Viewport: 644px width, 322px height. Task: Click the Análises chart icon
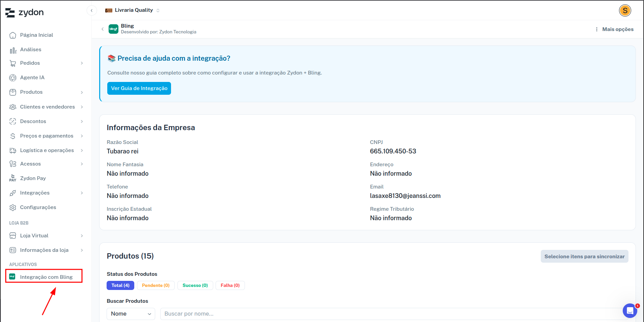click(x=13, y=50)
